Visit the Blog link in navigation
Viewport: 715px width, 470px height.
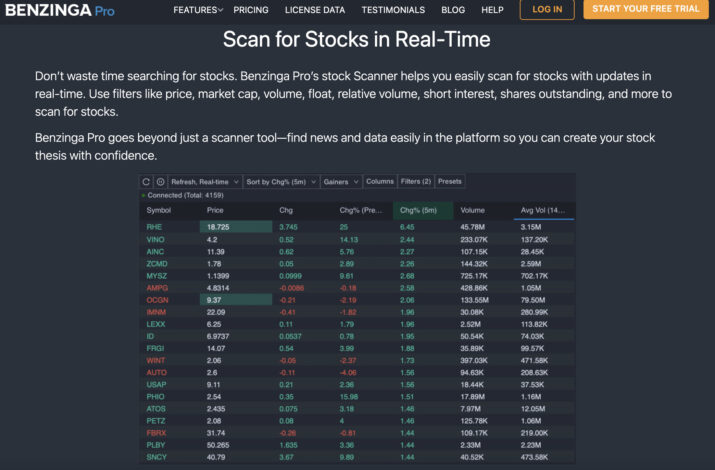[x=453, y=10]
